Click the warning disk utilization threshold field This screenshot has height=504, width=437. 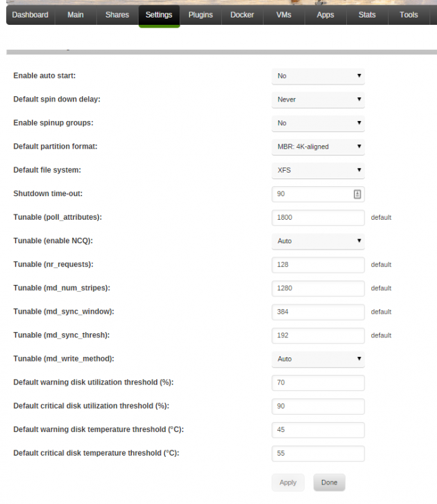click(x=318, y=382)
